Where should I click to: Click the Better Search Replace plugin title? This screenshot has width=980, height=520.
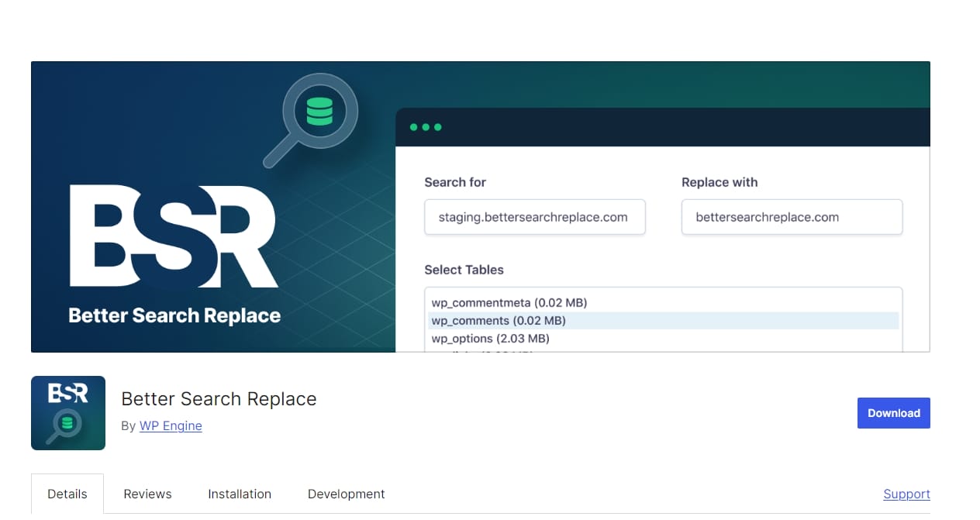pyautogui.click(x=219, y=398)
